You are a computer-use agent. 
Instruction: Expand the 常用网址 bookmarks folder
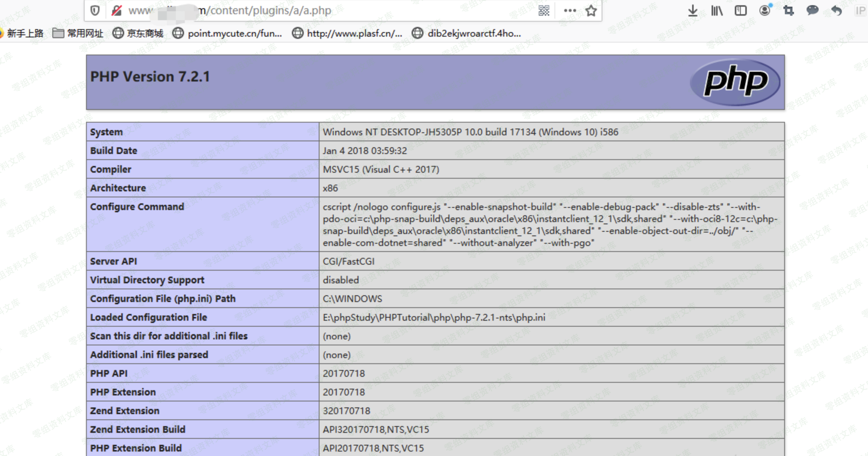tap(78, 34)
